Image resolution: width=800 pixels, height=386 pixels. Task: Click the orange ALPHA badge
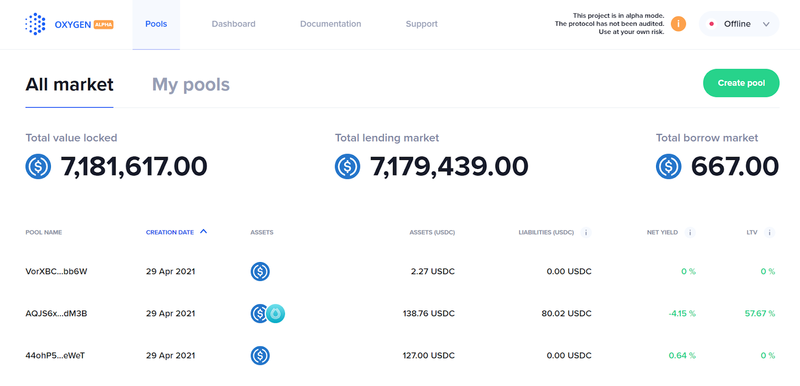104,24
